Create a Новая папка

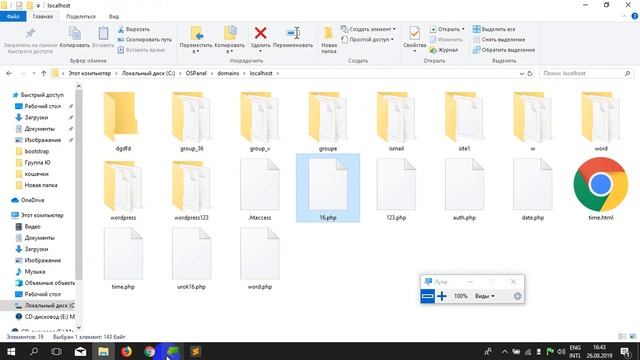(x=329, y=40)
